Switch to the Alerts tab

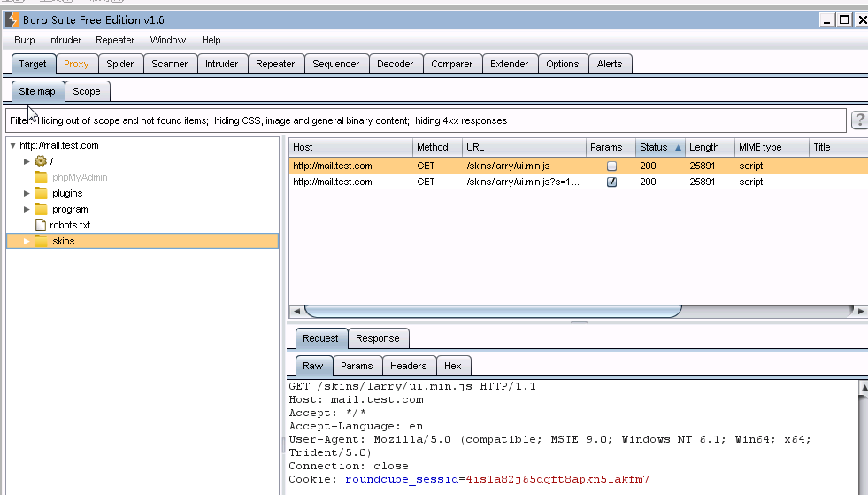click(610, 64)
